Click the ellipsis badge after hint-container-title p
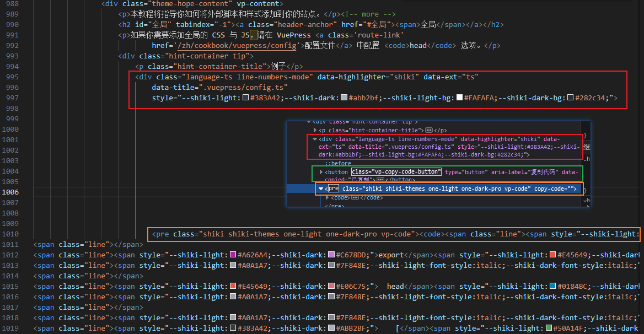Screen dimensions: 644x334 pos(429,130)
